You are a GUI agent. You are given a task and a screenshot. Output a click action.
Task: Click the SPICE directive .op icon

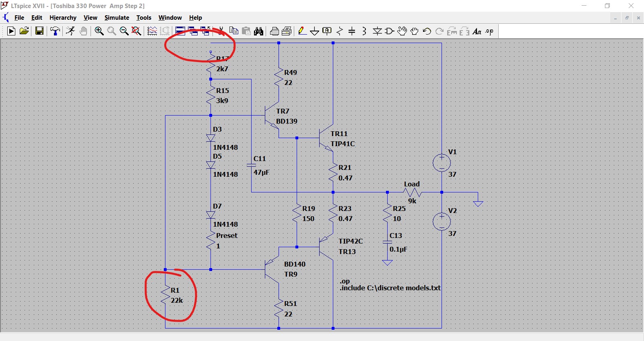(x=489, y=31)
